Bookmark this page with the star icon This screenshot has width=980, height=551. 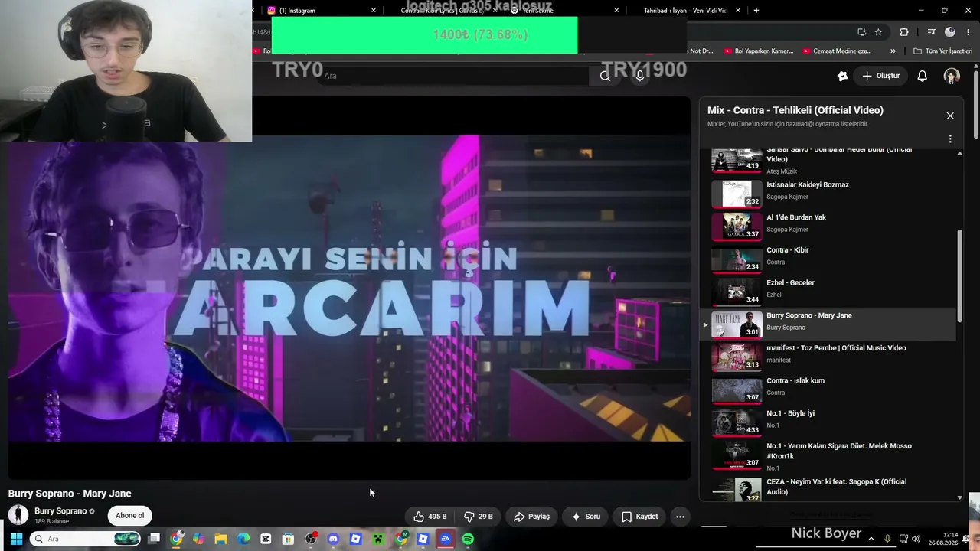click(878, 32)
